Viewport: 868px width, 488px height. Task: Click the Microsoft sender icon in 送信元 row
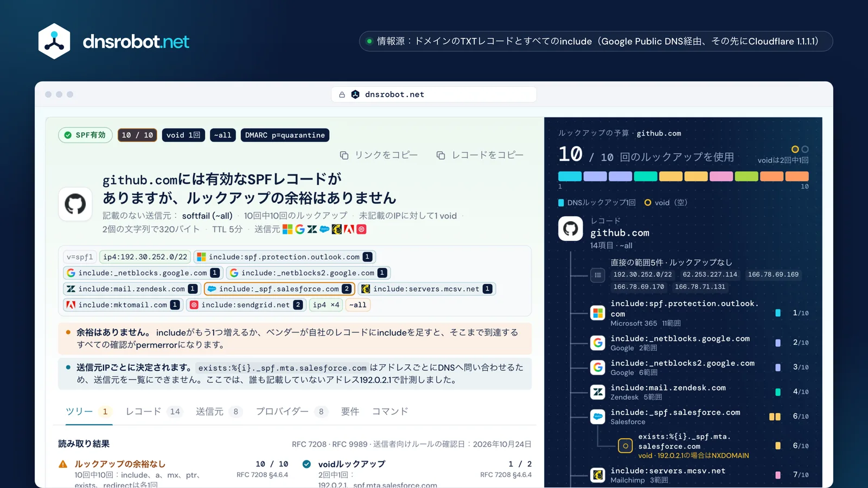click(288, 229)
